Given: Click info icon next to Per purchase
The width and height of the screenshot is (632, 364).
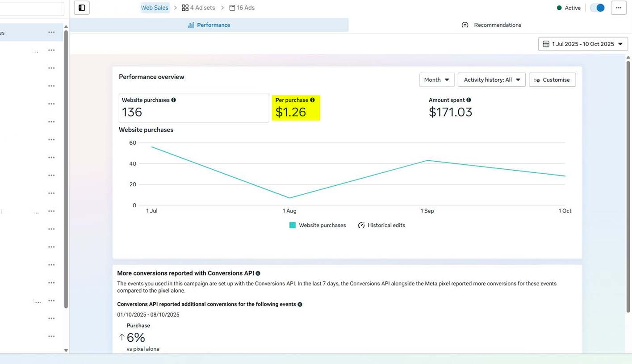Looking at the screenshot, I should click(x=313, y=100).
